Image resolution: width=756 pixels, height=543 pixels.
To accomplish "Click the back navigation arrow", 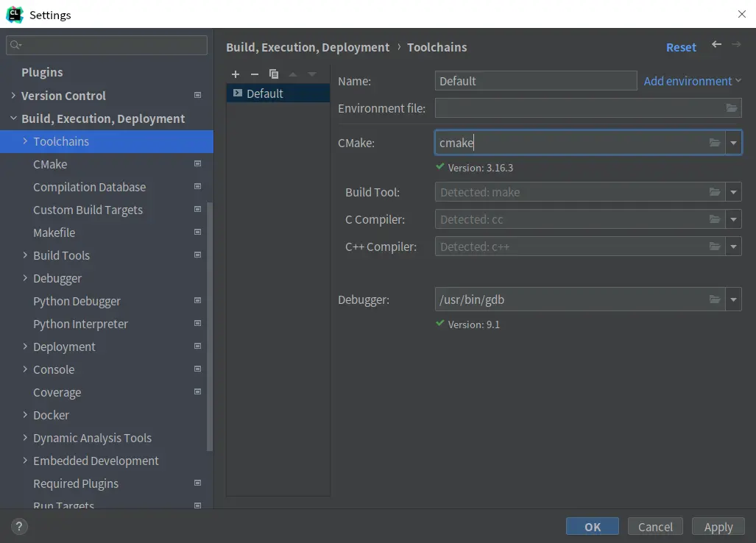I will coord(716,46).
